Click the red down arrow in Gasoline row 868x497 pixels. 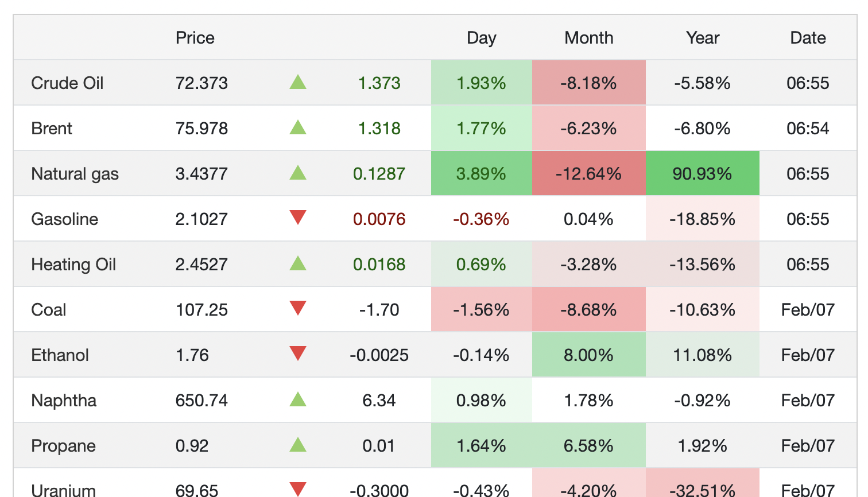(298, 218)
